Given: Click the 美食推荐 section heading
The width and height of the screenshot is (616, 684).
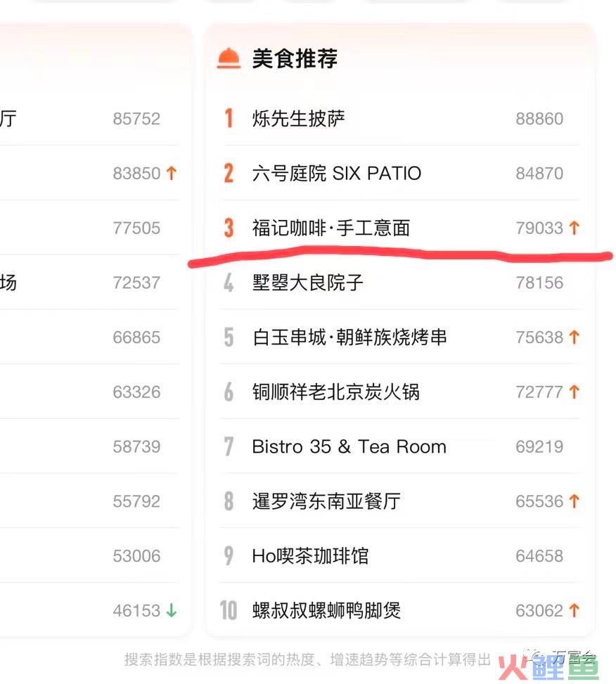Looking at the screenshot, I should [x=295, y=58].
